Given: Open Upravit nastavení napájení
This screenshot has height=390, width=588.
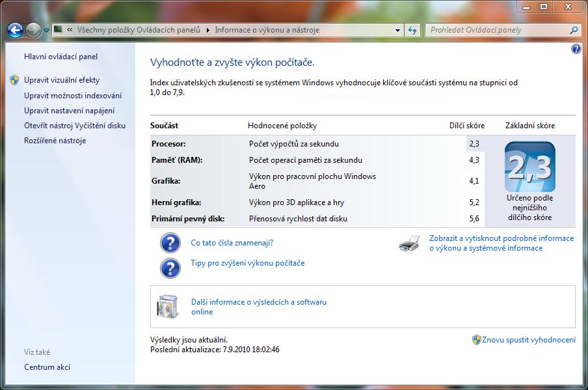Looking at the screenshot, I should tap(70, 111).
